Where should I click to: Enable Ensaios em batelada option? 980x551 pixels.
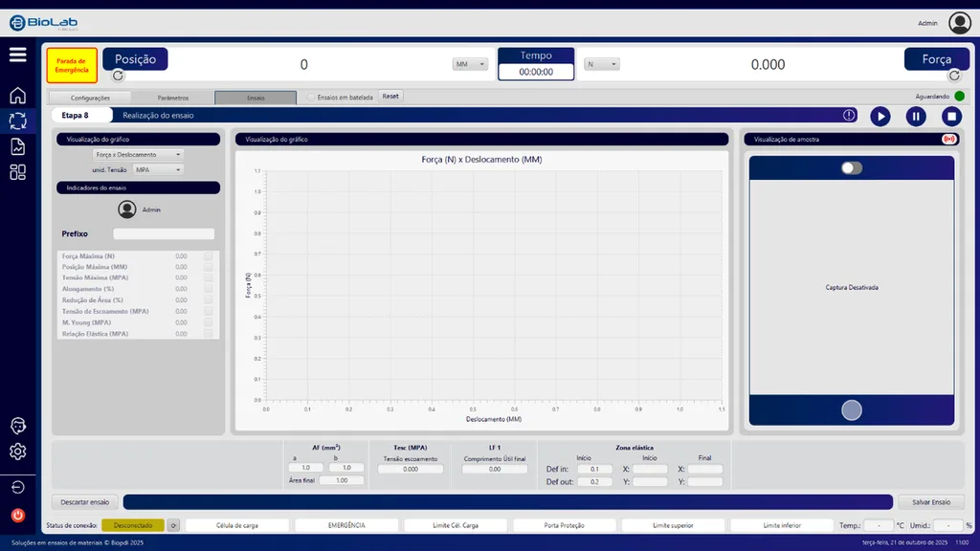pos(311,97)
